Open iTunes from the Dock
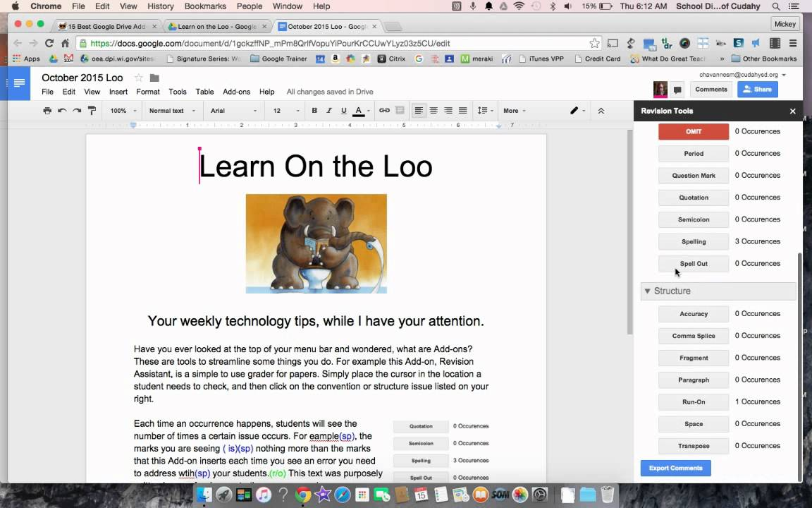 point(263,495)
